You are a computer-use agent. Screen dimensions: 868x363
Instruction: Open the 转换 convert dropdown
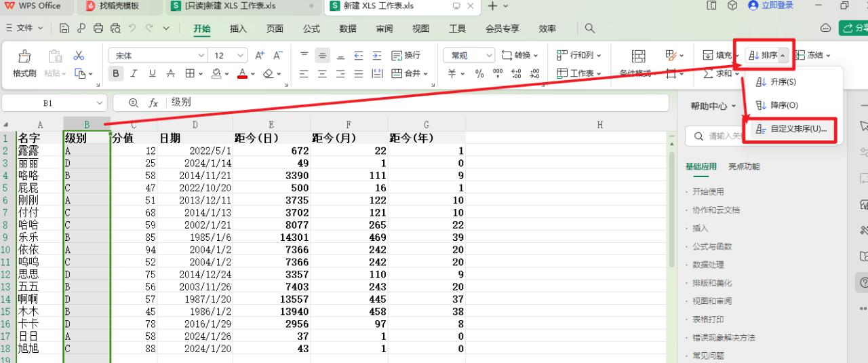coord(519,56)
